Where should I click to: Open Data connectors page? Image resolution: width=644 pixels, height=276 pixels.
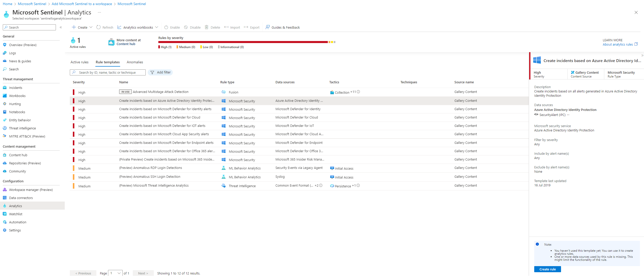[x=21, y=198]
